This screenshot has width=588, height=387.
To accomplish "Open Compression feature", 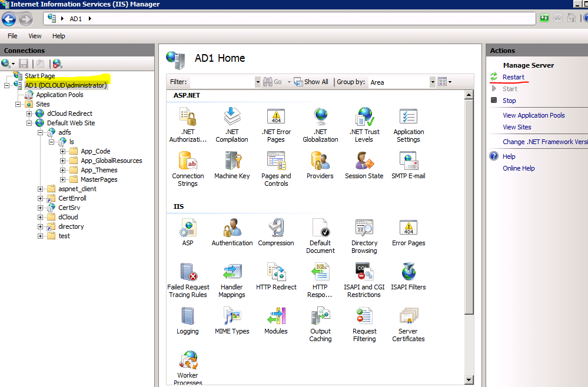I will [x=276, y=232].
